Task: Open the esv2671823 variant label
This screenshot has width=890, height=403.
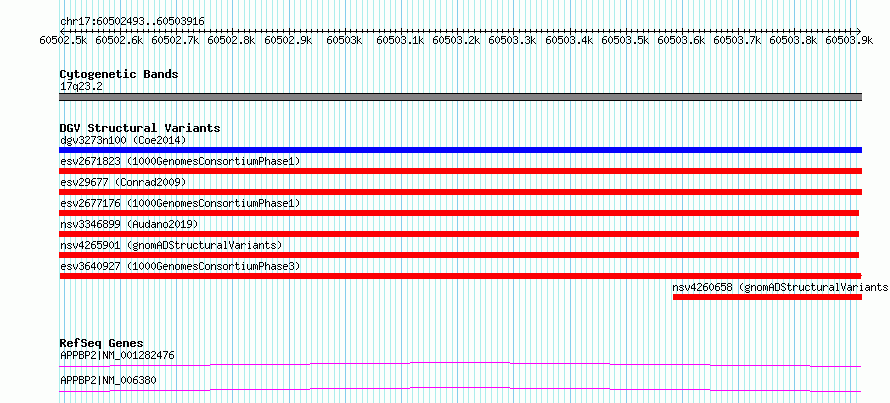Action: [x=180, y=161]
